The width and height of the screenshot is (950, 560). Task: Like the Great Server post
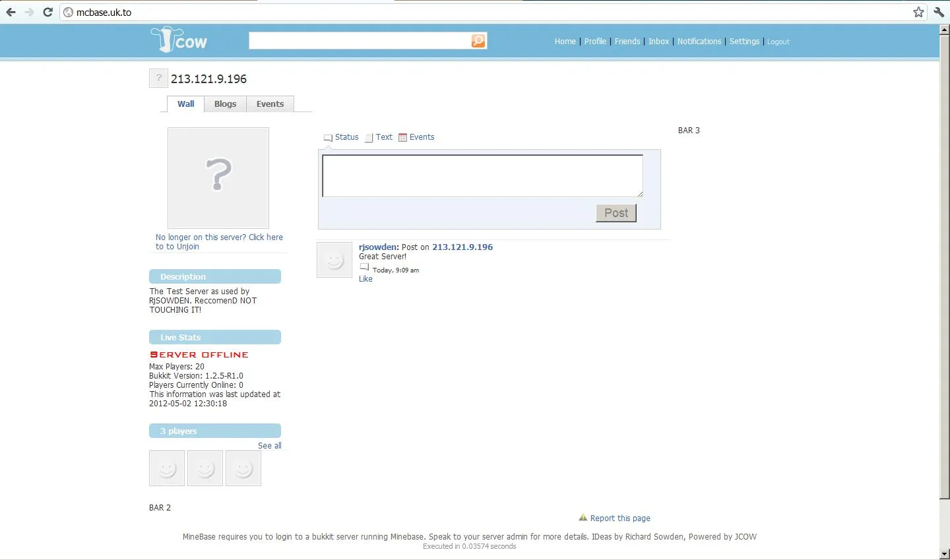pyautogui.click(x=365, y=279)
